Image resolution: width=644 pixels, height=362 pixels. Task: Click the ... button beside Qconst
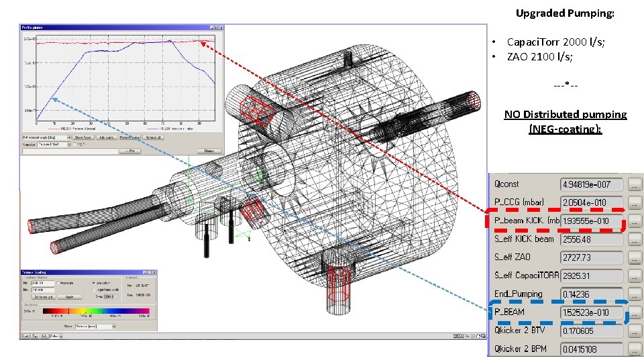click(x=634, y=184)
